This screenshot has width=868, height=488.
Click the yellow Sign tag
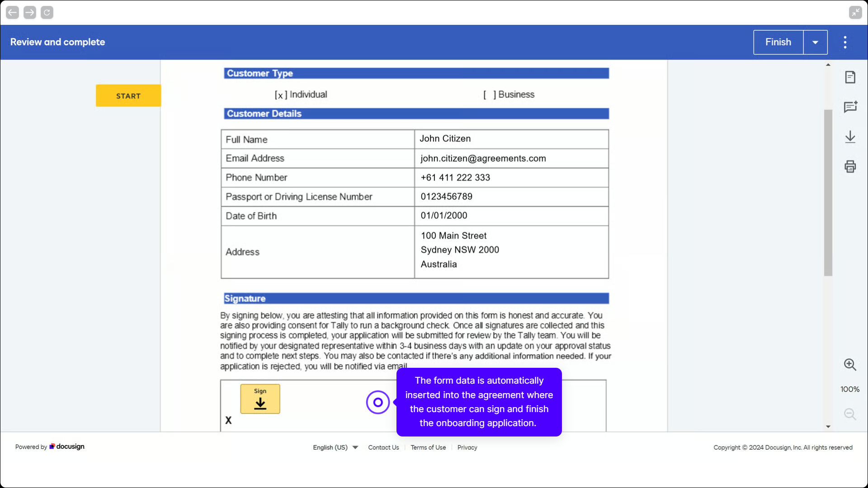pyautogui.click(x=260, y=399)
